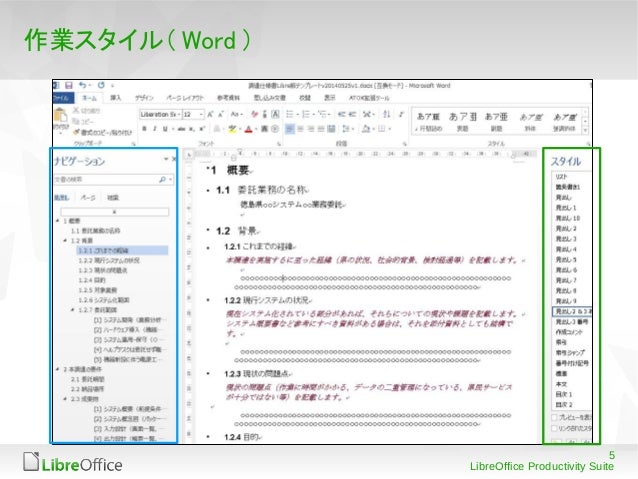Toggle the preview (プレビュー) checkbox in Styles pane
The width and height of the screenshot is (638, 479).
point(554,418)
